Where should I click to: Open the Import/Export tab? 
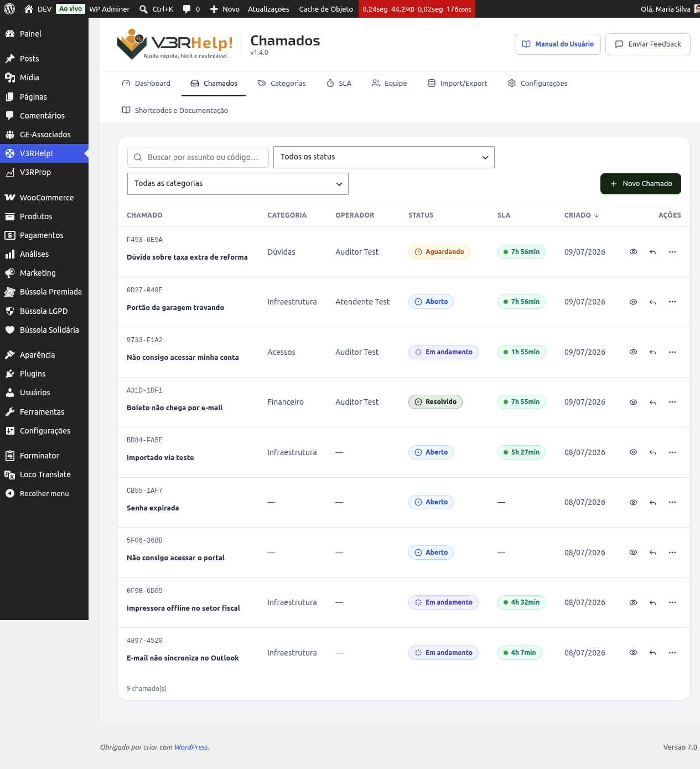457,83
